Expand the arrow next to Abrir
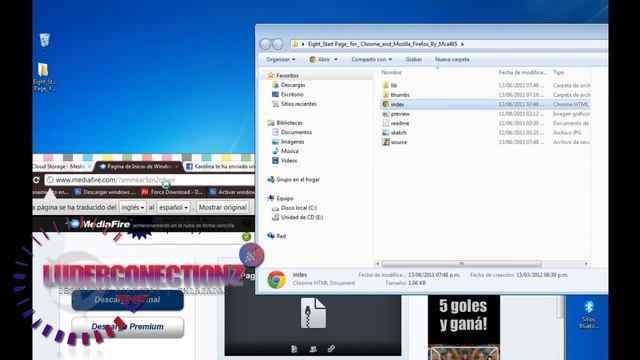 click(336, 60)
